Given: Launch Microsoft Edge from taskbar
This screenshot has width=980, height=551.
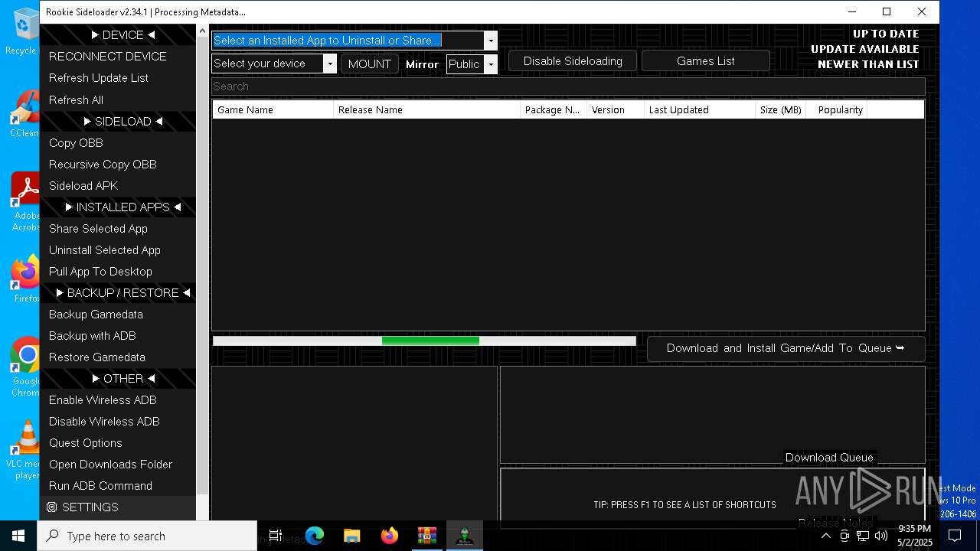Looking at the screenshot, I should [315, 536].
